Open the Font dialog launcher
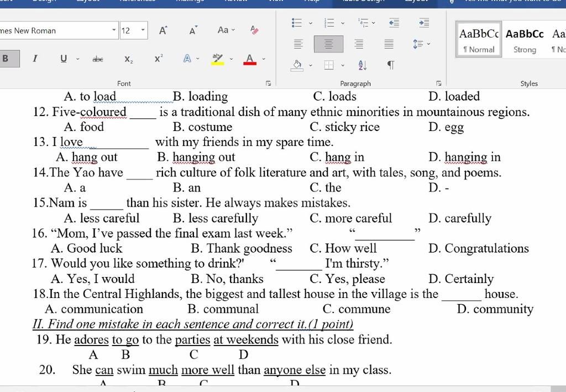 (x=268, y=83)
